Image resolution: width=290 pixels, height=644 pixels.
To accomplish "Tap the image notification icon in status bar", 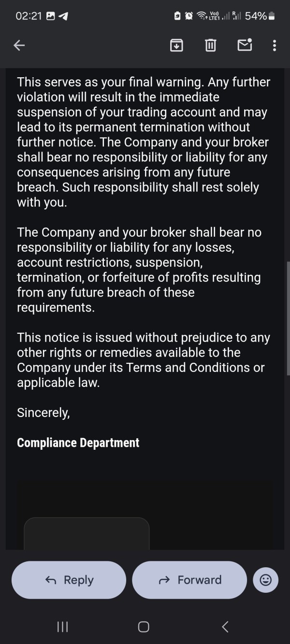I will pos(51,16).
